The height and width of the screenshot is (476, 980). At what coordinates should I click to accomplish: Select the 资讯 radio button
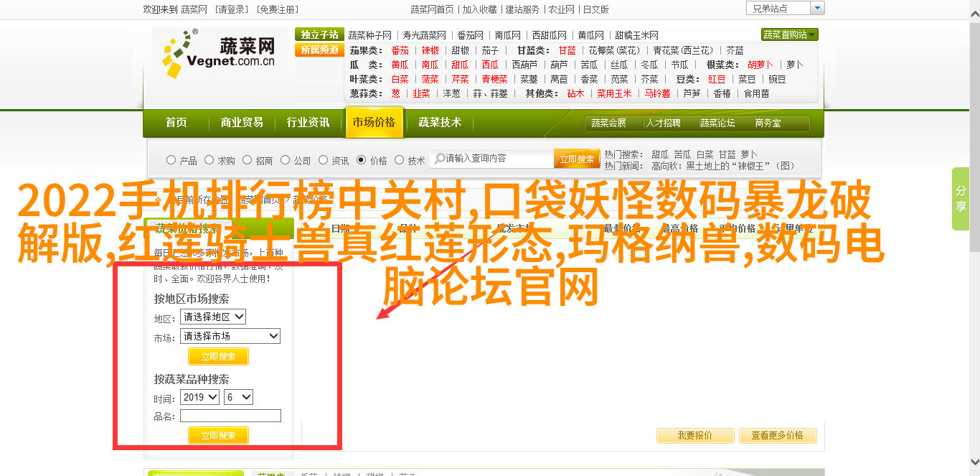tap(323, 160)
